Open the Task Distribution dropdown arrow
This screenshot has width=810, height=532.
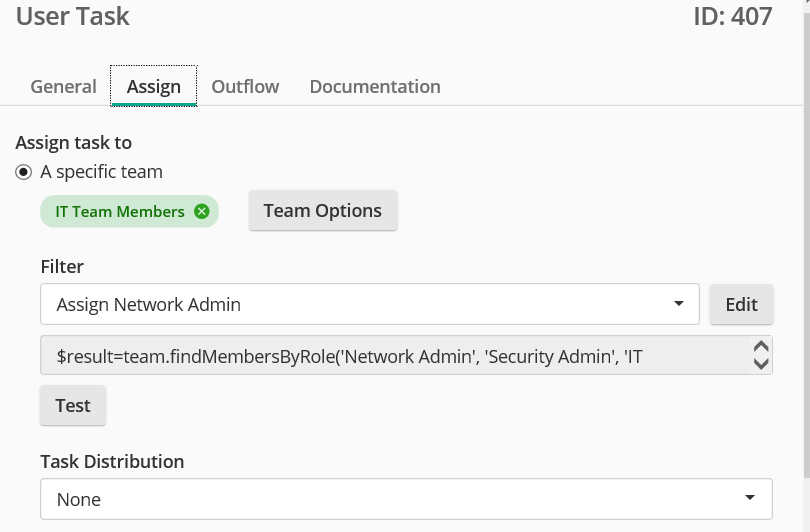coord(751,498)
